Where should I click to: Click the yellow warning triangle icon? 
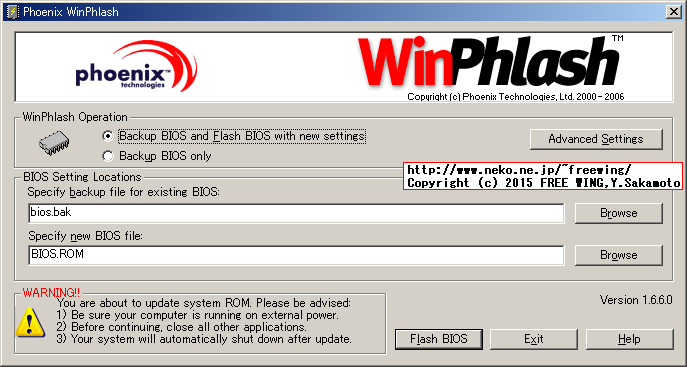(30, 322)
